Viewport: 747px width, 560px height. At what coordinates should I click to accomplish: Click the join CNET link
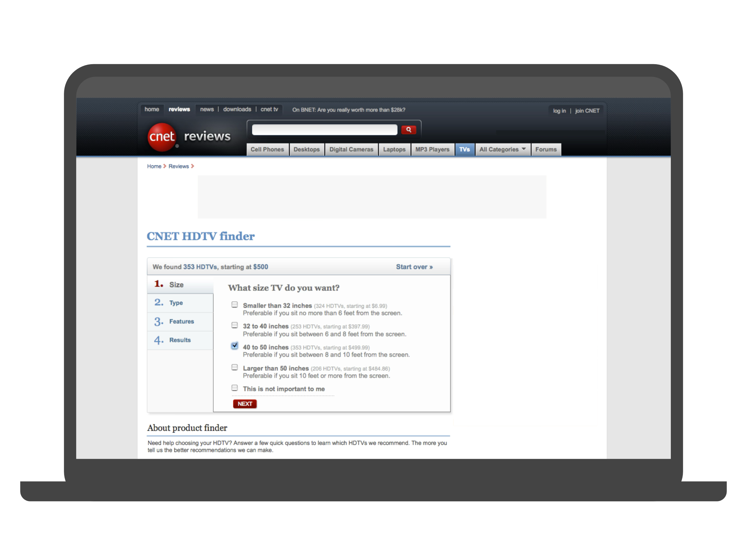(587, 111)
